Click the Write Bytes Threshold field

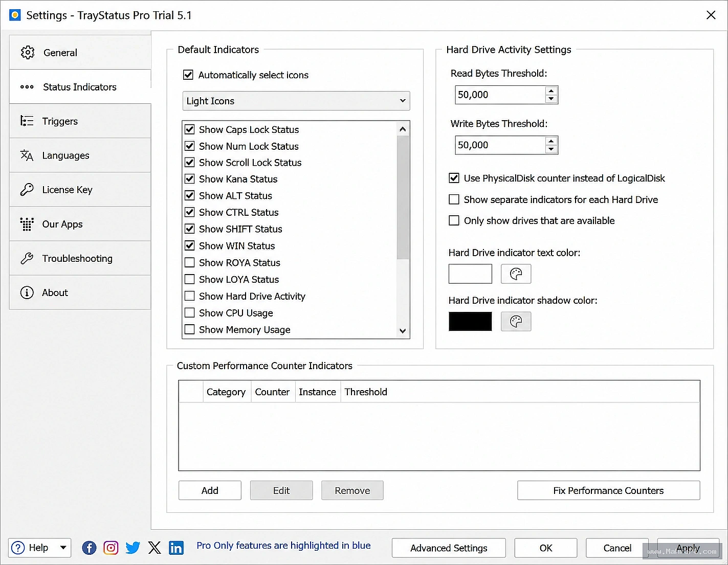tap(500, 145)
